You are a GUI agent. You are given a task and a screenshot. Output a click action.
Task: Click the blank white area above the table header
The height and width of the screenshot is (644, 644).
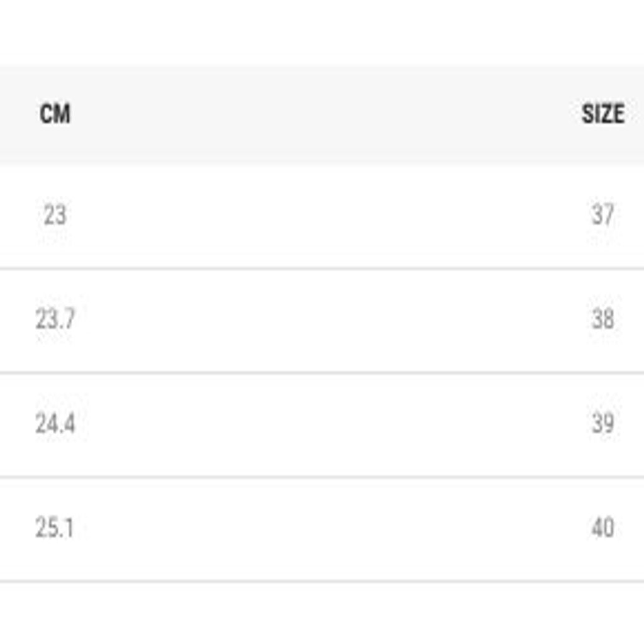(322, 31)
